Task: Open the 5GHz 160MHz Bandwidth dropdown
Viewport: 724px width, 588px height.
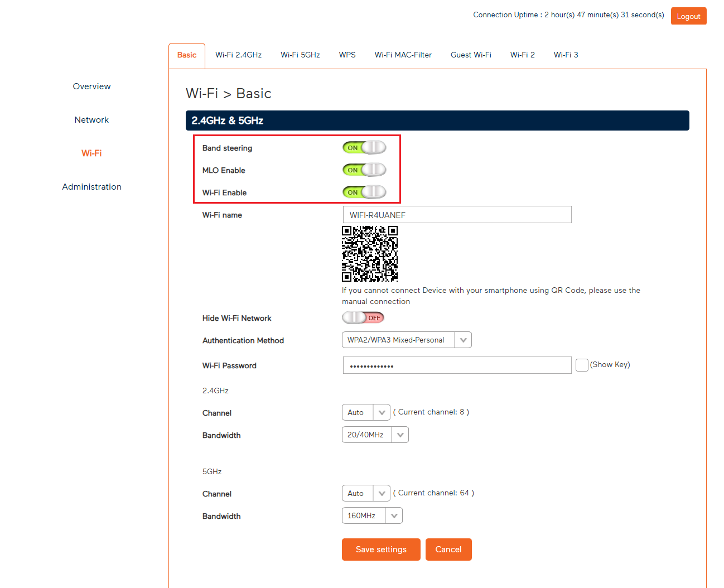Action: tap(372, 515)
